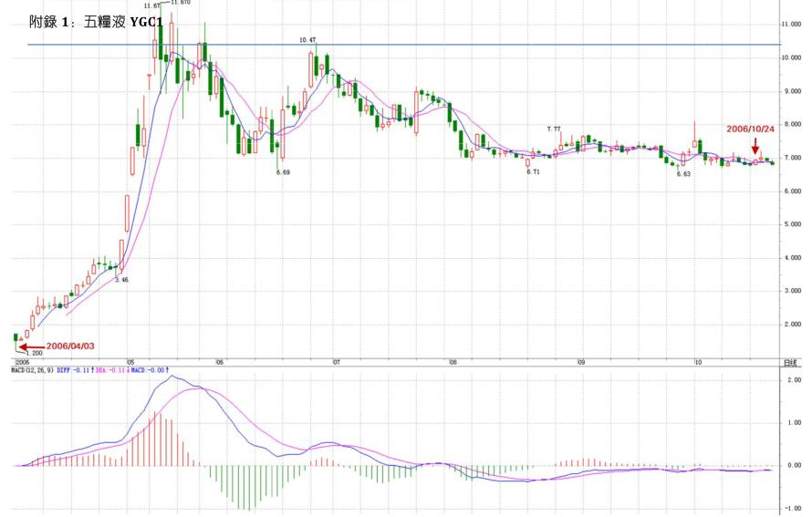Click the 五糧液 YGC1 chart title

click(x=96, y=22)
